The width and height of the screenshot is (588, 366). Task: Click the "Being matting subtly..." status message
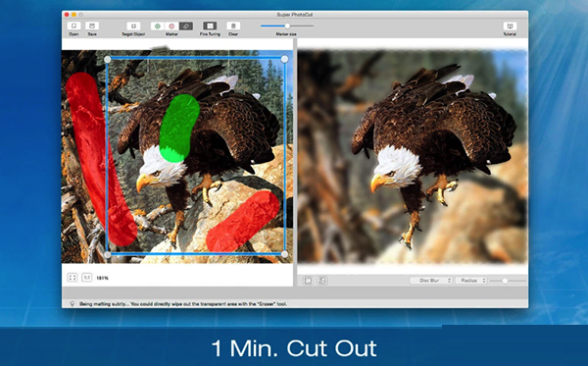pos(183,303)
